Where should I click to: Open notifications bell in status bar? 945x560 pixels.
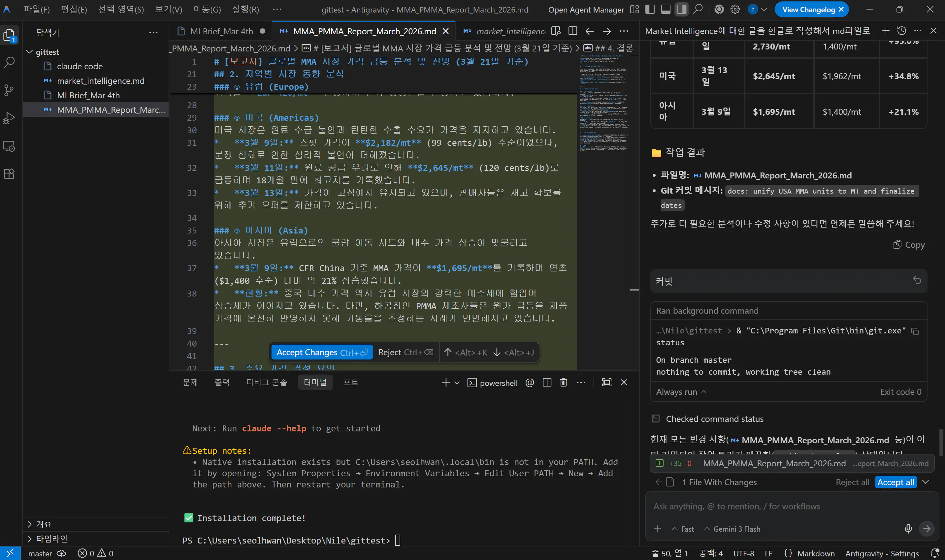point(935,553)
